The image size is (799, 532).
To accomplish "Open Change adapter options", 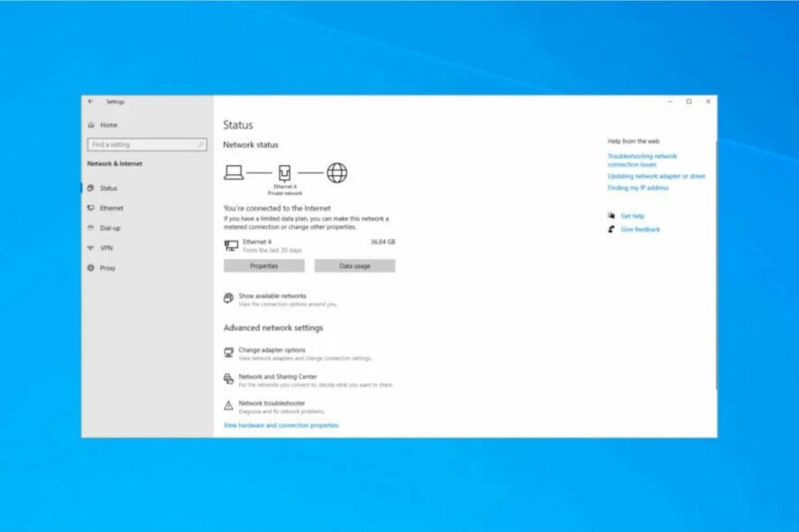I will (271, 350).
